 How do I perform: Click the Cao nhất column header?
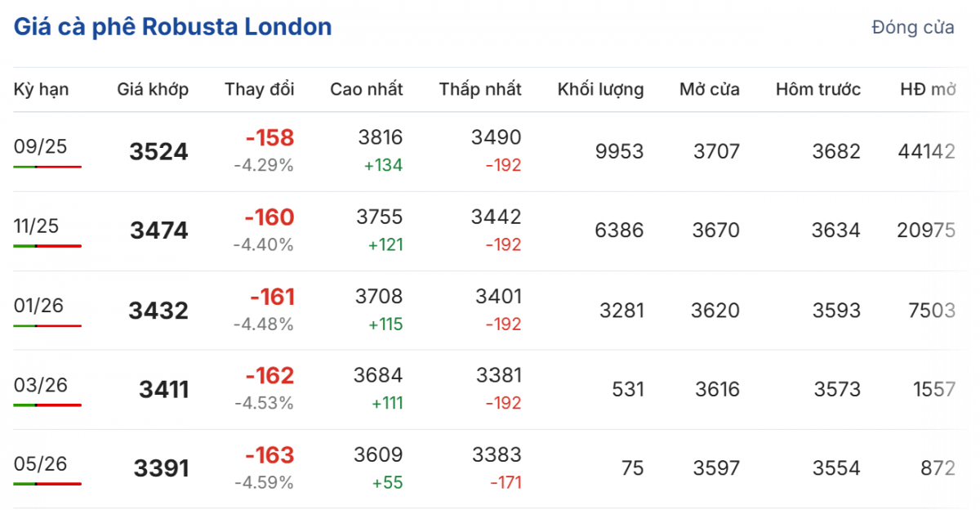coord(367,89)
